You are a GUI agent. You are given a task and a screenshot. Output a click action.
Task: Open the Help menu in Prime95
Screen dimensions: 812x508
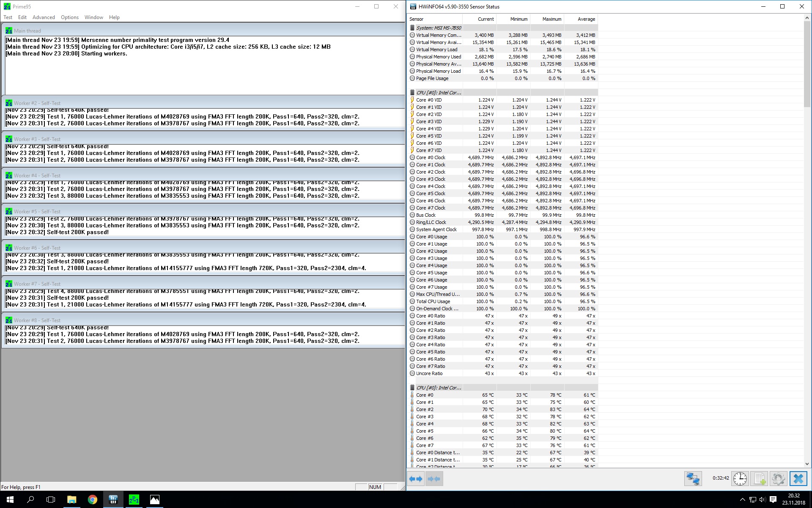(x=114, y=17)
